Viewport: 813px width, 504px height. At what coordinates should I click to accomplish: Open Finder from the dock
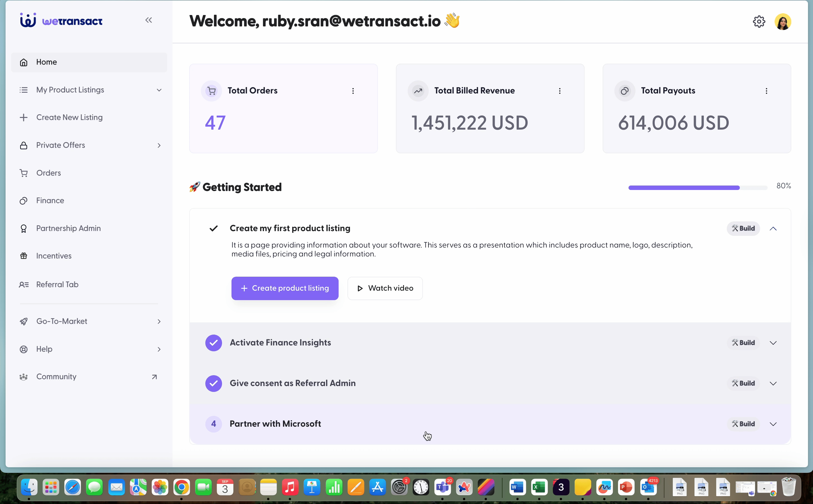29,488
